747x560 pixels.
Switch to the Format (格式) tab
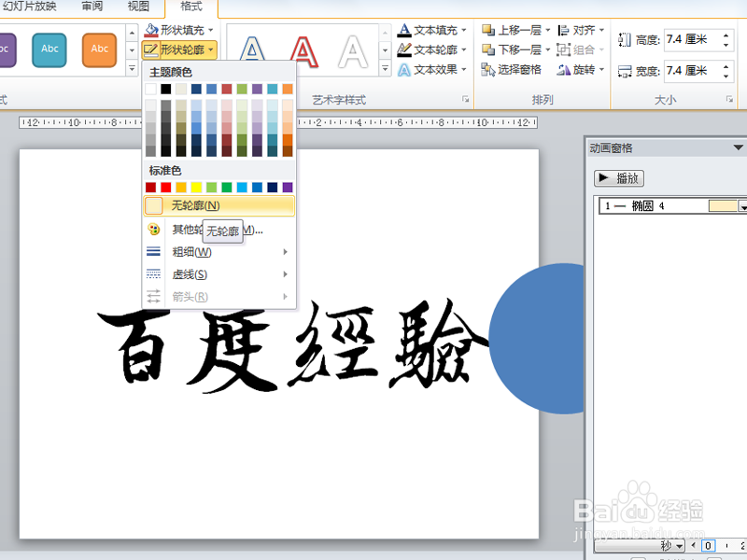(x=191, y=7)
